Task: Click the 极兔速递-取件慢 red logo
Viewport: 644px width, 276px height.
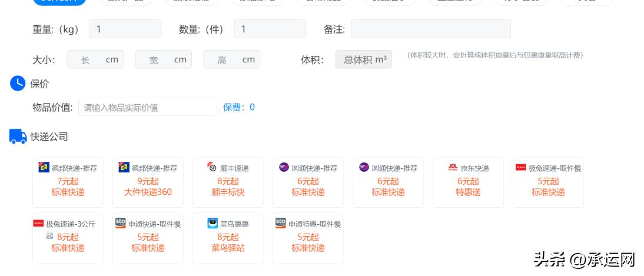Action: click(x=521, y=167)
